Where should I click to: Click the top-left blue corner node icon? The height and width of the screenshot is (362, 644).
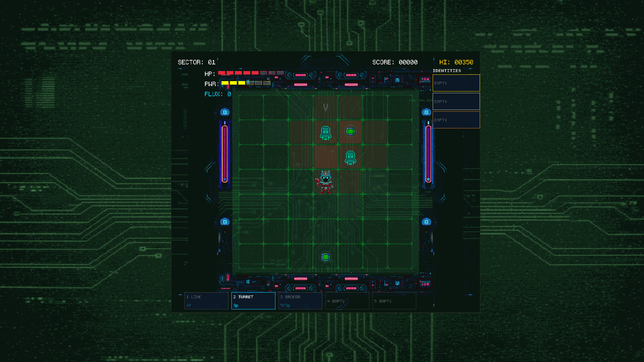coord(224,112)
